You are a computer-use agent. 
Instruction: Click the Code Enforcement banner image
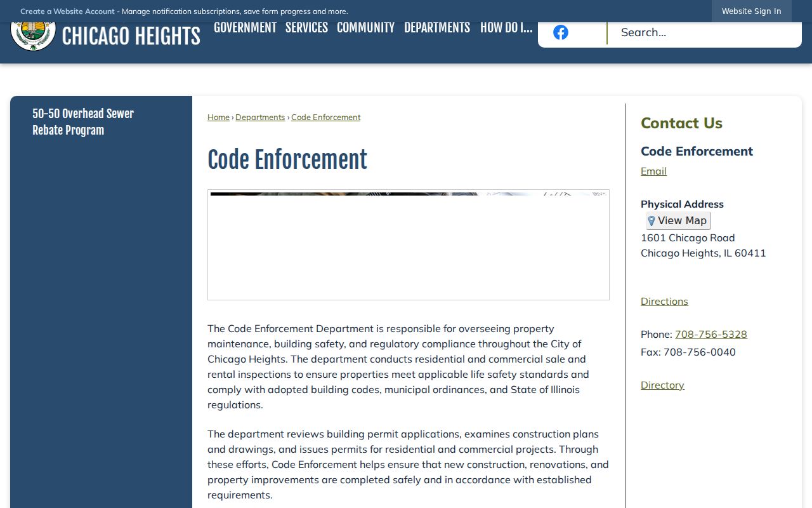(409, 245)
